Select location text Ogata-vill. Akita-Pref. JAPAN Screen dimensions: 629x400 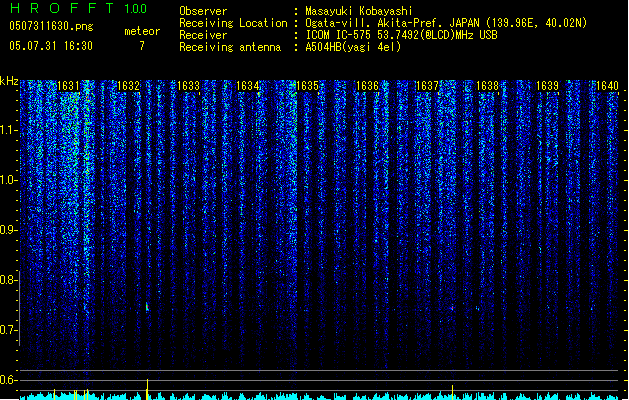click(x=393, y=23)
